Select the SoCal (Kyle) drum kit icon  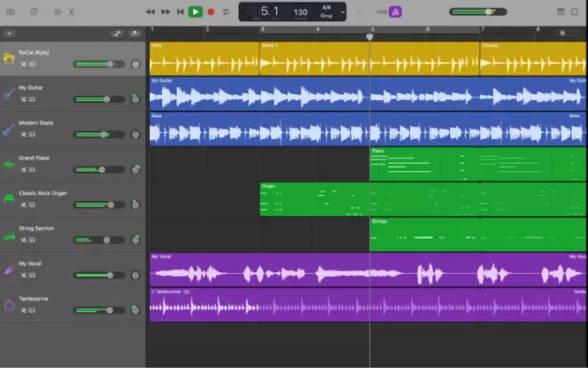click(x=9, y=59)
